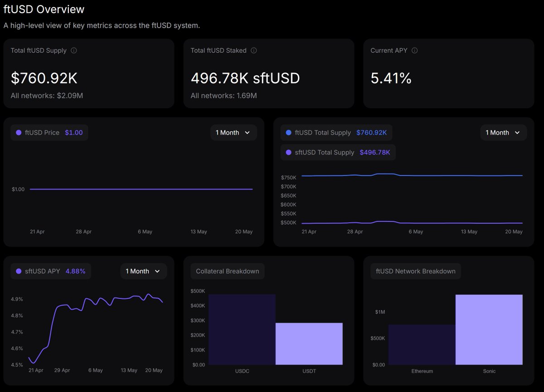This screenshot has height=392, width=544.
Task: Click the purple dot in sftUSD Total Supply legend
Action: (289, 153)
